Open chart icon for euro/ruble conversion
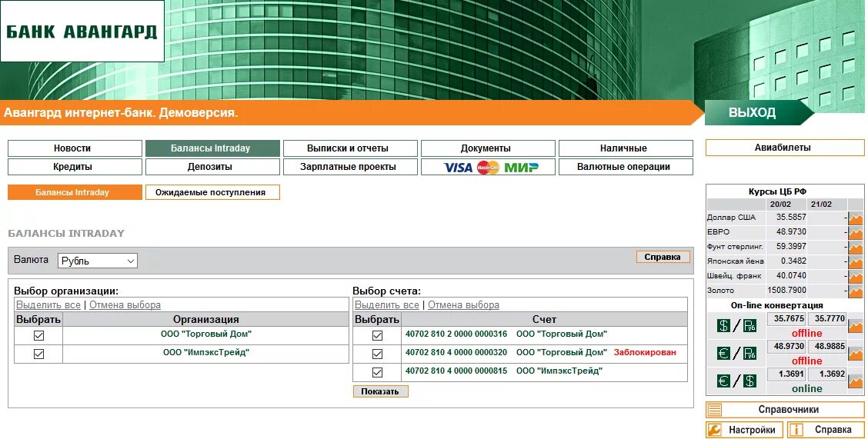Image resolution: width=868 pixels, height=439 pixels. pos(855,354)
